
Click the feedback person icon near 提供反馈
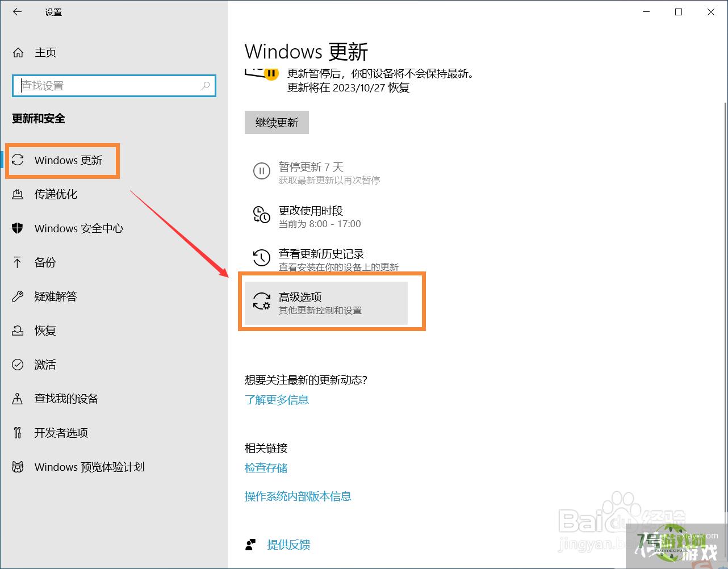point(250,545)
